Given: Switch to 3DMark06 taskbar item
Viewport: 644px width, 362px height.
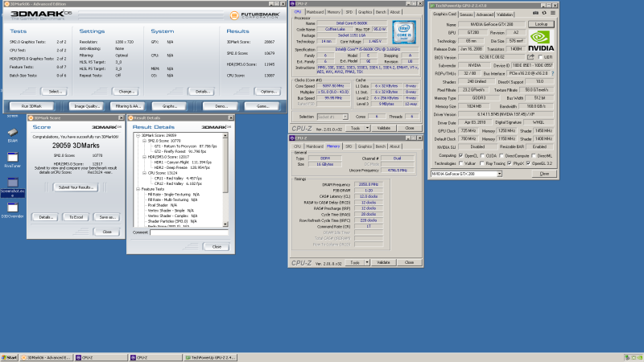Looking at the screenshot, I should coord(47,358).
